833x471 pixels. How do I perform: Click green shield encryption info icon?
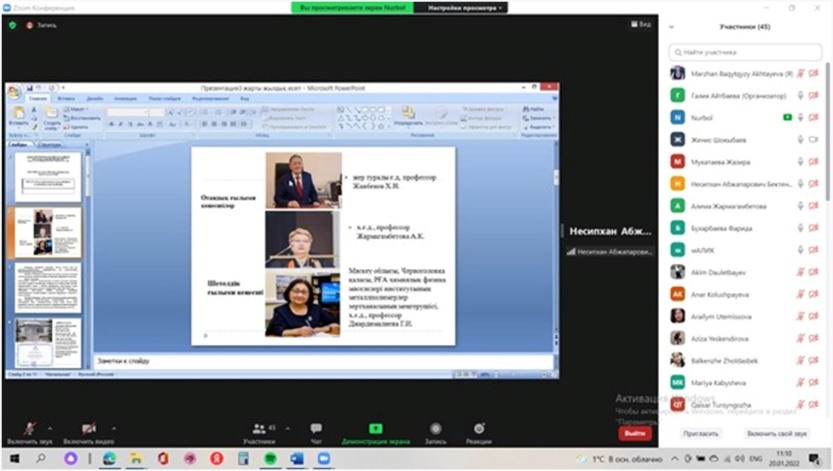coord(12,24)
